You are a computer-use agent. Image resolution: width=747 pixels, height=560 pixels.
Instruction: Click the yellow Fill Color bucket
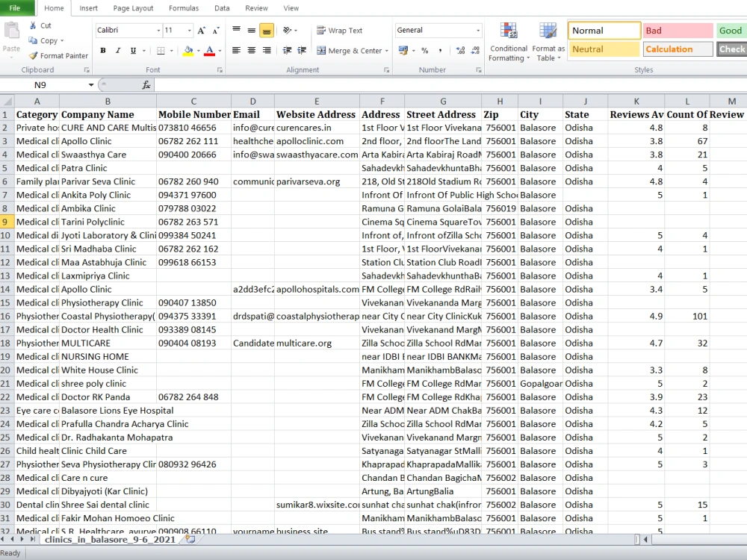coord(188,50)
